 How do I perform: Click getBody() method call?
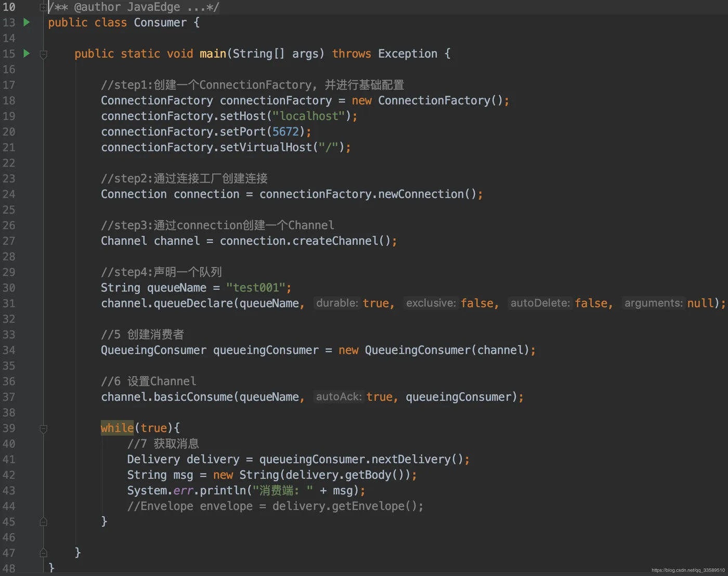374,475
